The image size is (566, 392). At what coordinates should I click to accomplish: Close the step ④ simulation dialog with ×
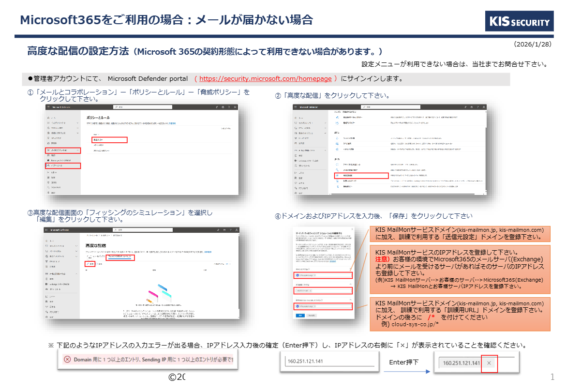(352, 229)
